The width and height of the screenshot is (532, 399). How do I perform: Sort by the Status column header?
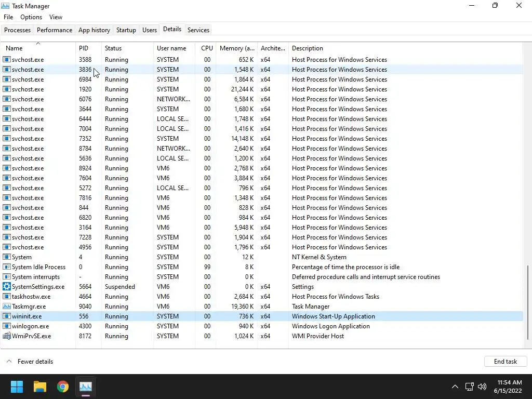[x=128, y=48]
